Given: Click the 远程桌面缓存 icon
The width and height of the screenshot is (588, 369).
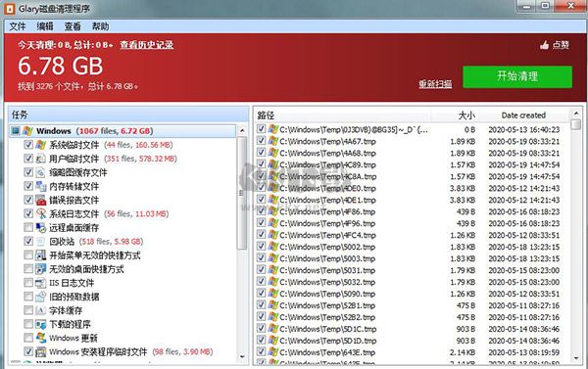Looking at the screenshot, I should [x=40, y=228].
